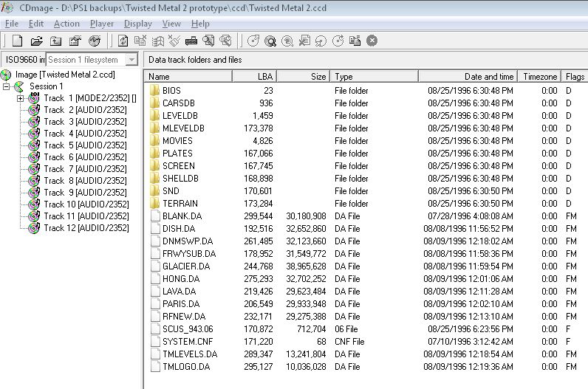Viewport: 588px width, 389px height.
Task: Select the LEVELDB folder row
Action: coord(366,115)
